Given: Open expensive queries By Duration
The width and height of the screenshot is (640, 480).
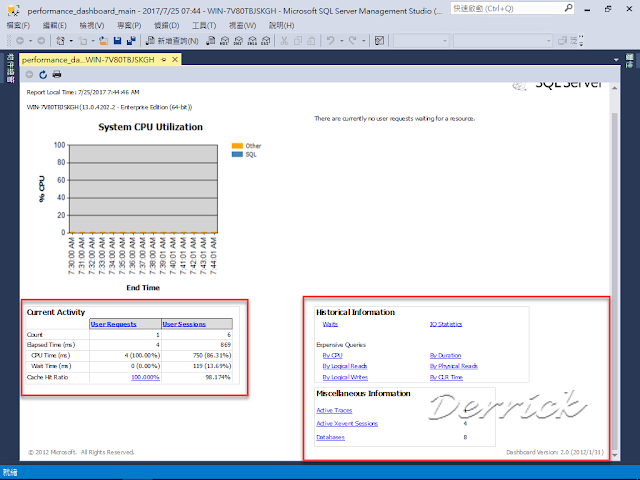Looking at the screenshot, I should pos(445,356).
